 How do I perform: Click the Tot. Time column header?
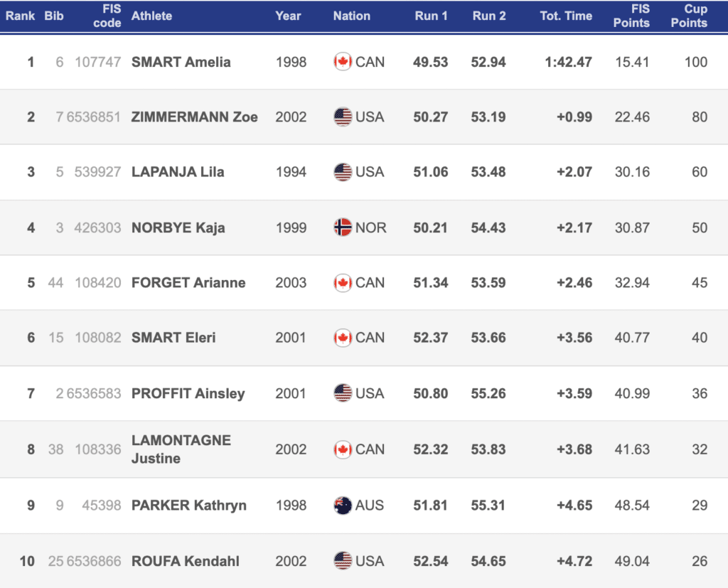566,16
